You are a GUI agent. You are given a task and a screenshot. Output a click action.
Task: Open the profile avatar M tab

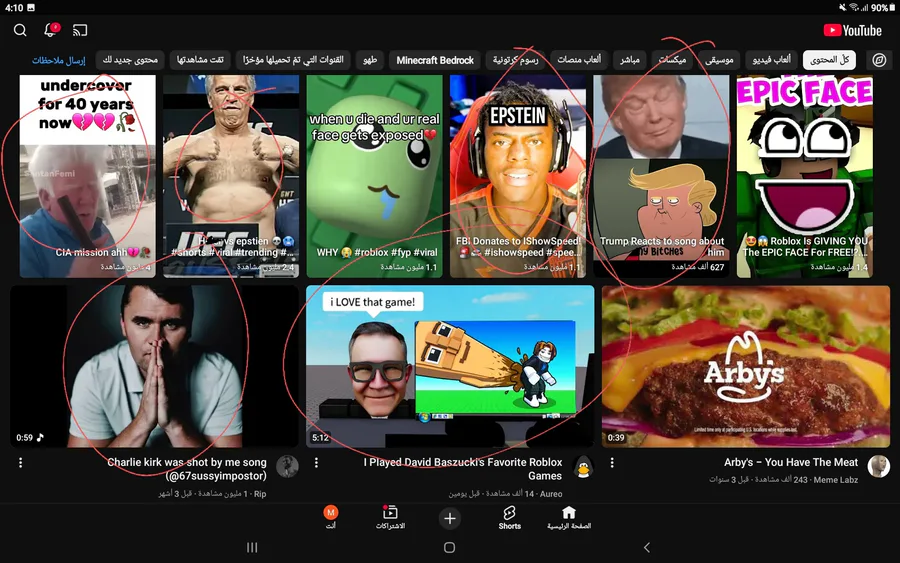click(331, 517)
